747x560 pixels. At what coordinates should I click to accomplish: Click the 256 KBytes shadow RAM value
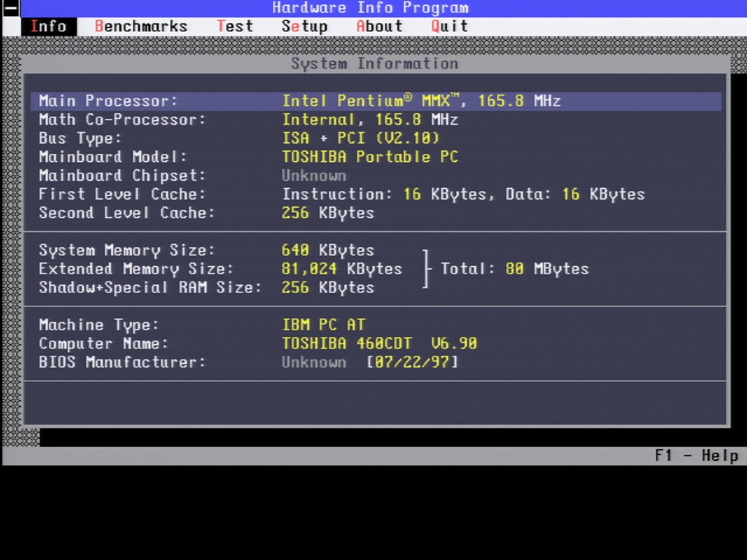click(328, 287)
